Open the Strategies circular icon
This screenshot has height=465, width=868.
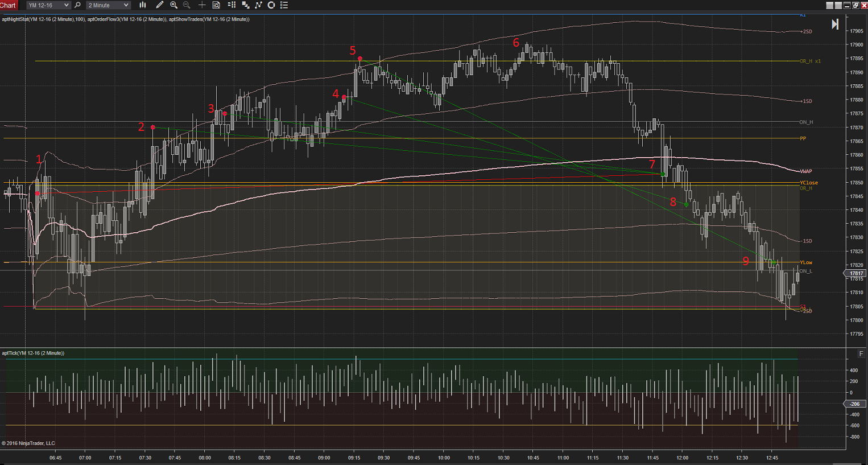click(271, 5)
